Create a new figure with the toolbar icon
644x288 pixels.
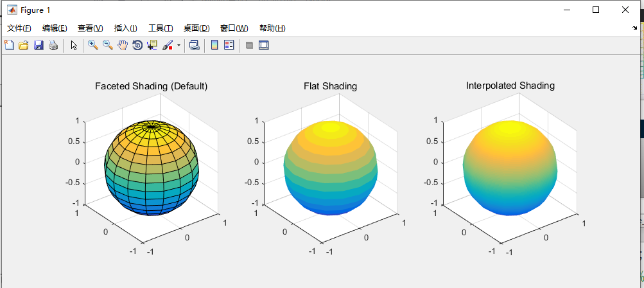click(x=9, y=45)
